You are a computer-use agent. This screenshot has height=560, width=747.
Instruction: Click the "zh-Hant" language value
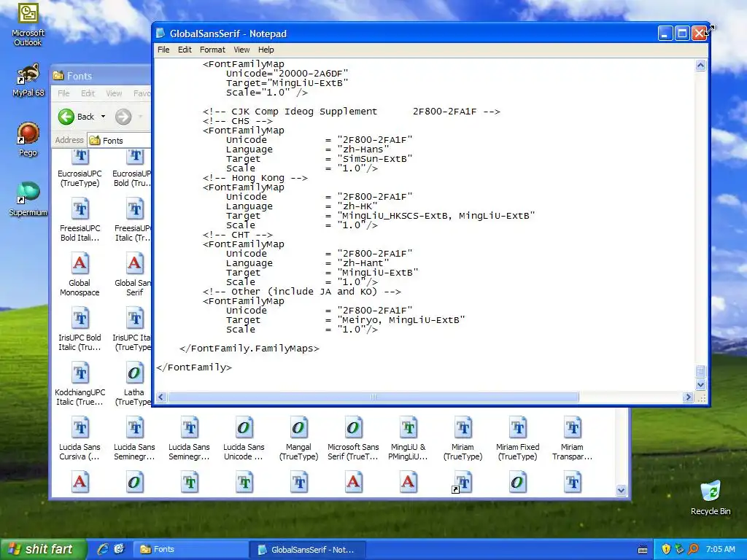[363, 262]
